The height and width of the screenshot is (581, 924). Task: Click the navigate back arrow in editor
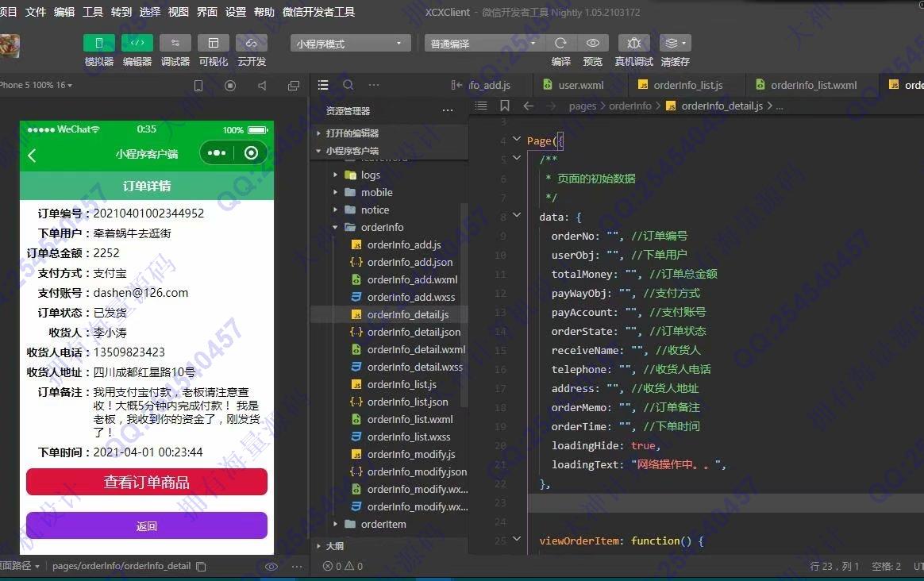(x=529, y=106)
